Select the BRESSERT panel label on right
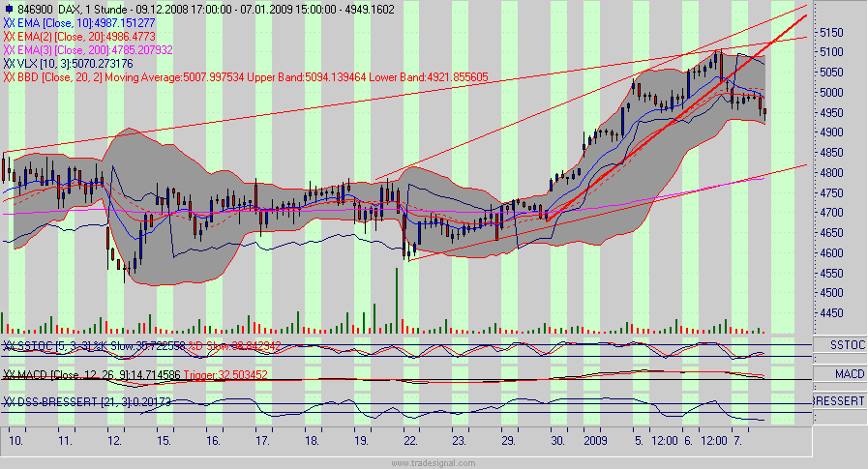Image resolution: width=868 pixels, height=469 pixels. click(x=838, y=401)
